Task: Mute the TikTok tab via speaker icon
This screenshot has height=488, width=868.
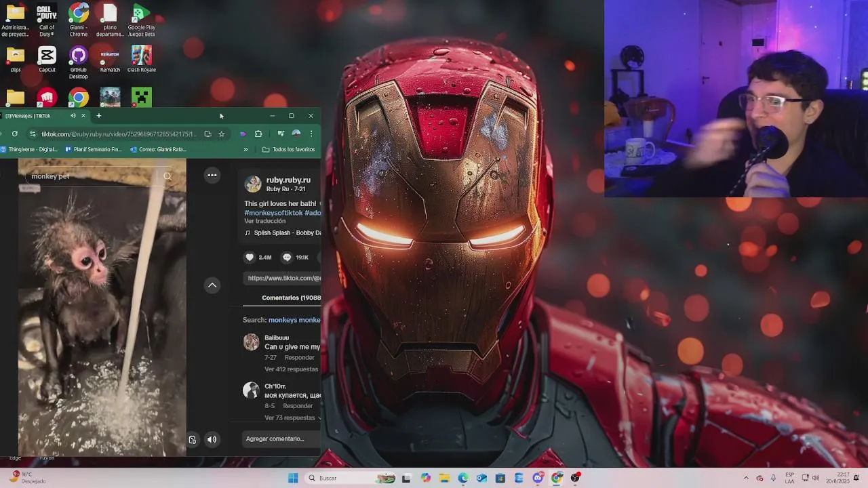Action: point(73,115)
